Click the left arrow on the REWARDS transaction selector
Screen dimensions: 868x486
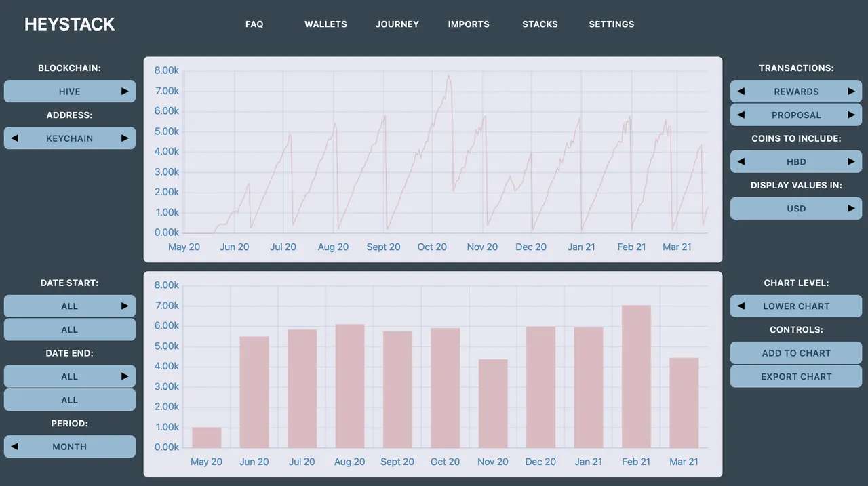(741, 92)
